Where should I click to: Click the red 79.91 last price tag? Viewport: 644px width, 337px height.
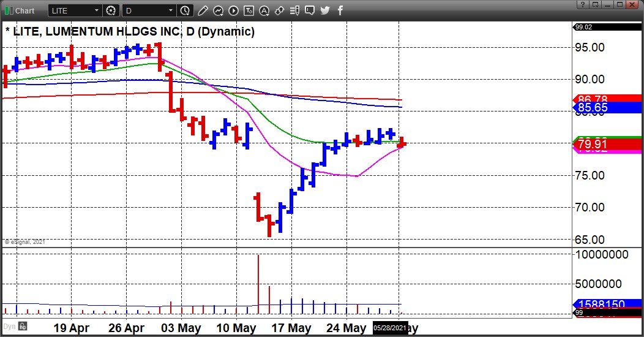pyautogui.click(x=607, y=144)
